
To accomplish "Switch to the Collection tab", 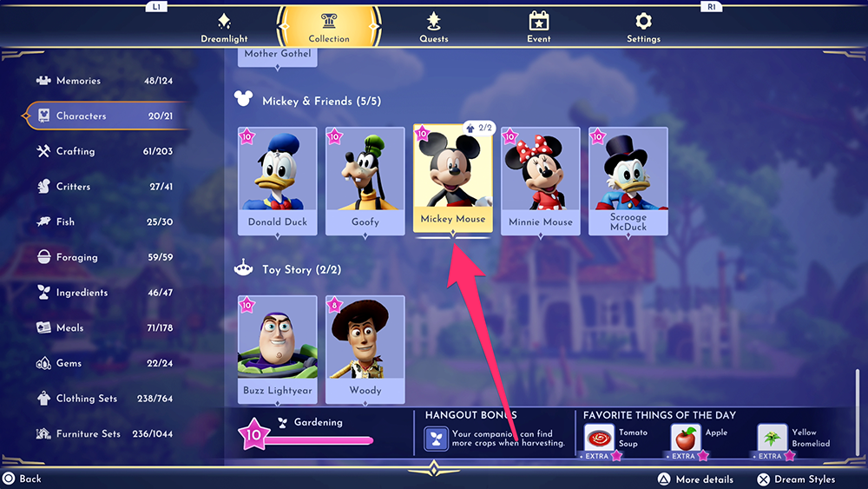I will pyautogui.click(x=329, y=25).
